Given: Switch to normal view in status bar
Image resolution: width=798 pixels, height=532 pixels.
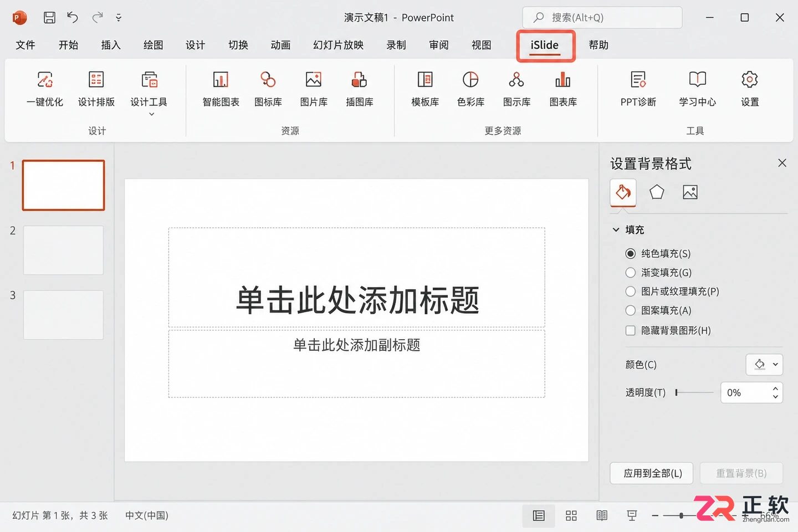Looking at the screenshot, I should pos(539,516).
